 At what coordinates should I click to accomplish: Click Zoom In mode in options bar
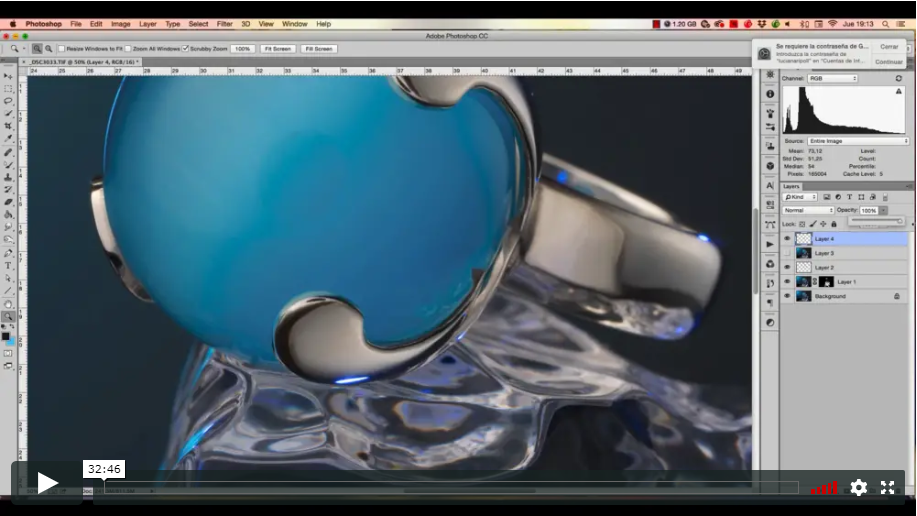[x=37, y=49]
